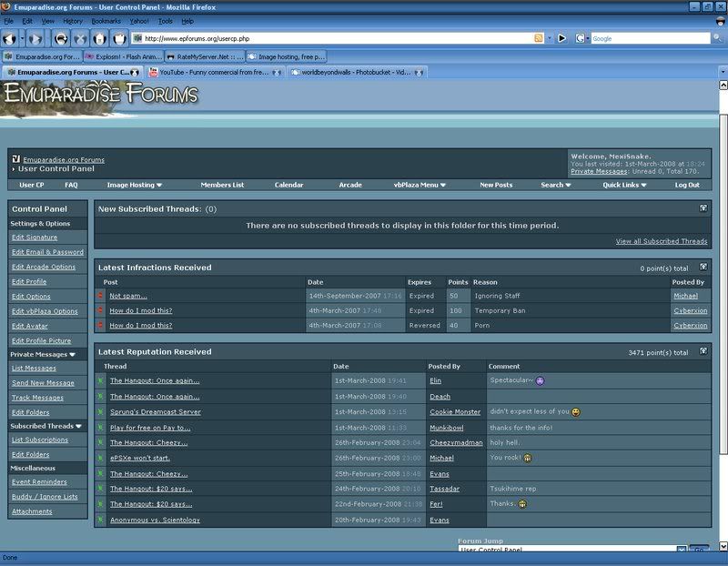Click View all Subscribed Threads link
728x566 pixels.
(662, 241)
